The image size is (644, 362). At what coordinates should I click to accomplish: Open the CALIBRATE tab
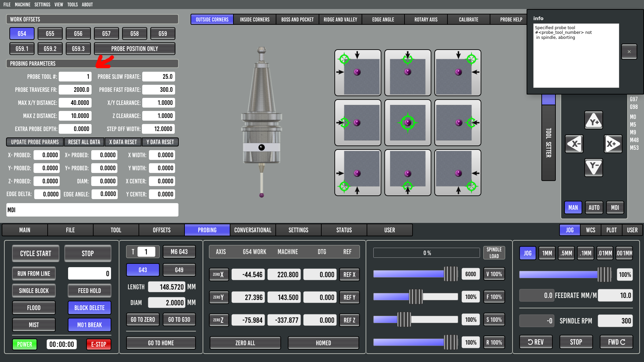pos(469,19)
